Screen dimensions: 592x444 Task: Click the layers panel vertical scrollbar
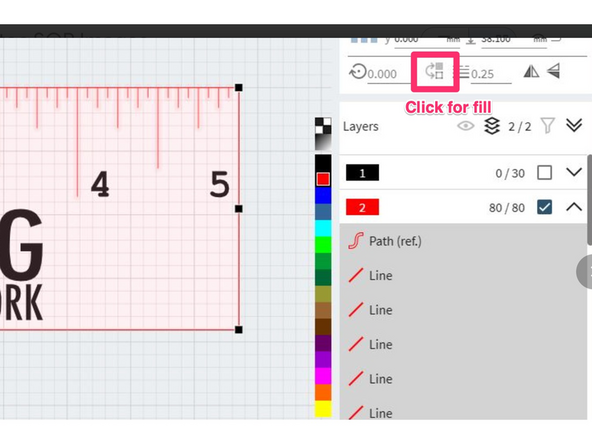589,200
